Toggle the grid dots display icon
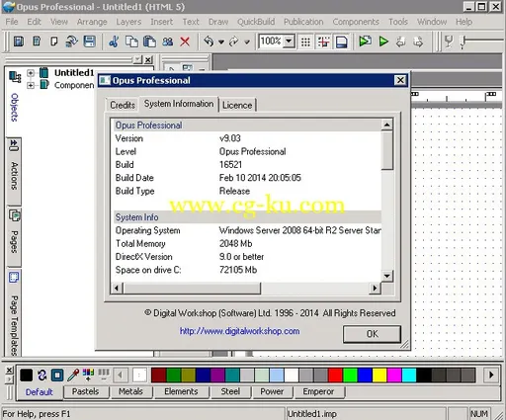Image resolution: width=506 pixels, height=420 pixels. click(x=305, y=42)
